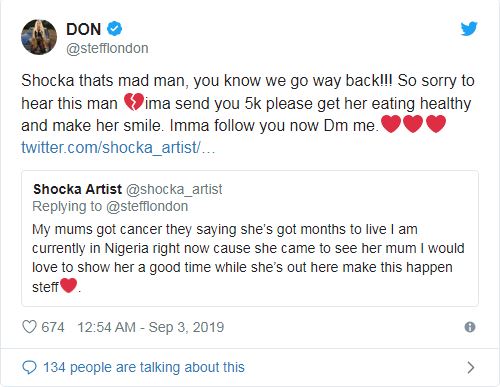500x387 pixels.
Task: Follow the twitter.com/shocka_artist link
Action: 118,147
